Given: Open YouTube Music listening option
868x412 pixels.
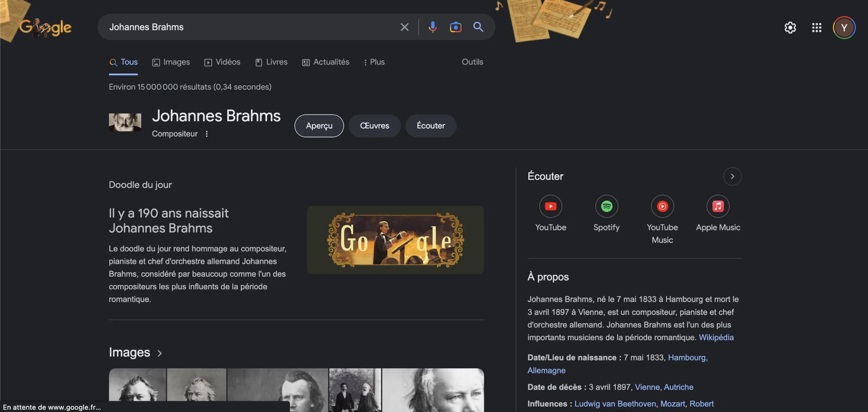Looking at the screenshot, I should 662,206.
